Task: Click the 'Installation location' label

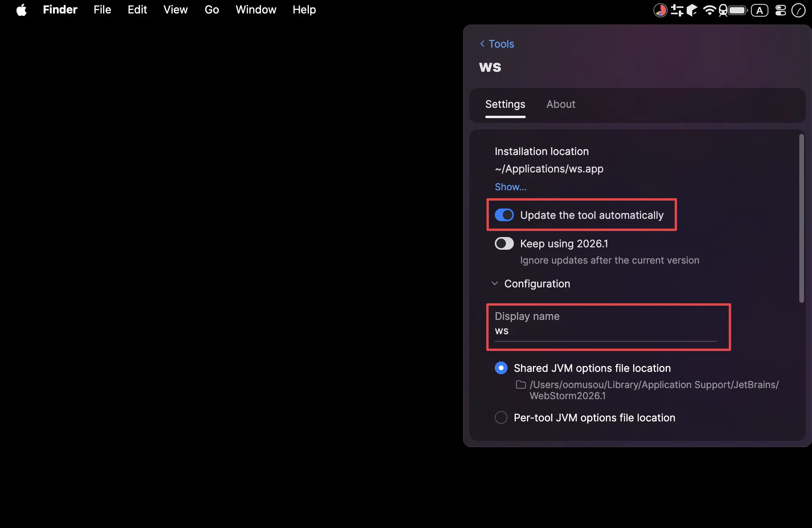Action: (542, 151)
